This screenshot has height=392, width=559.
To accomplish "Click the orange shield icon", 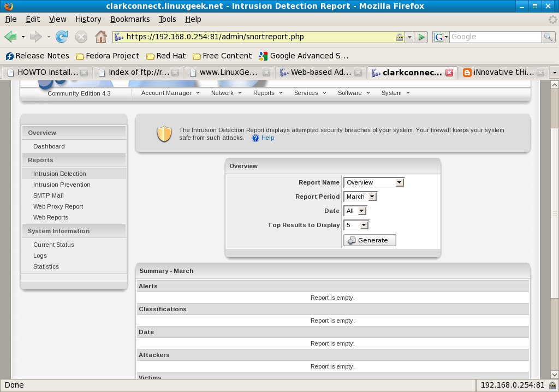I will coord(164,134).
